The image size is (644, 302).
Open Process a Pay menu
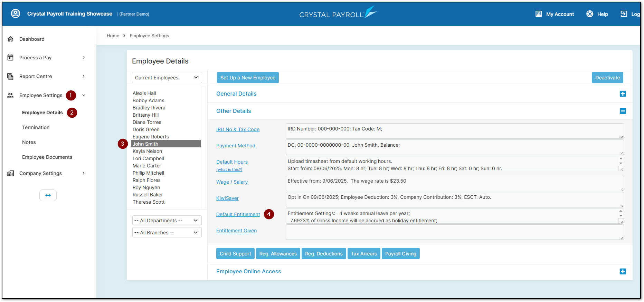(35, 58)
